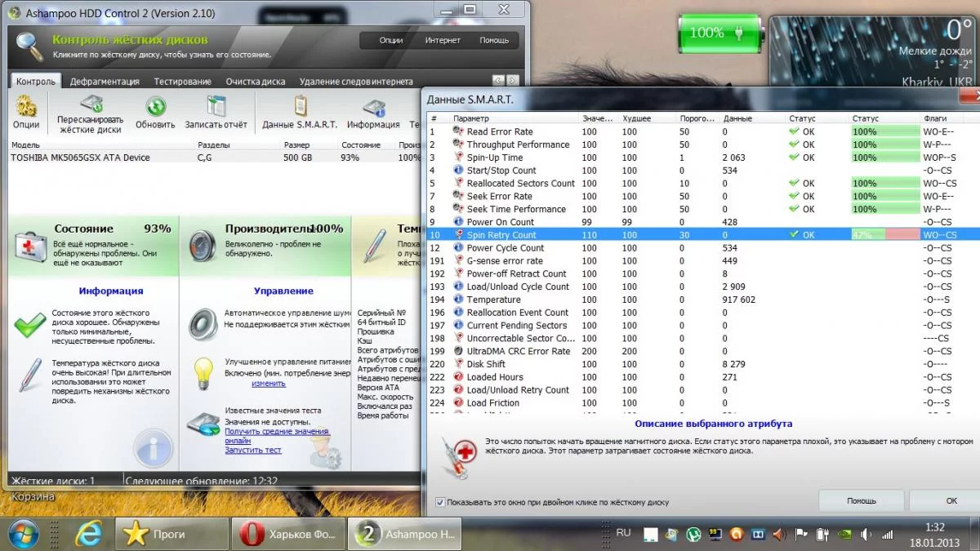980x551 pixels.
Task: Click the light bulb power management icon
Action: tap(203, 372)
